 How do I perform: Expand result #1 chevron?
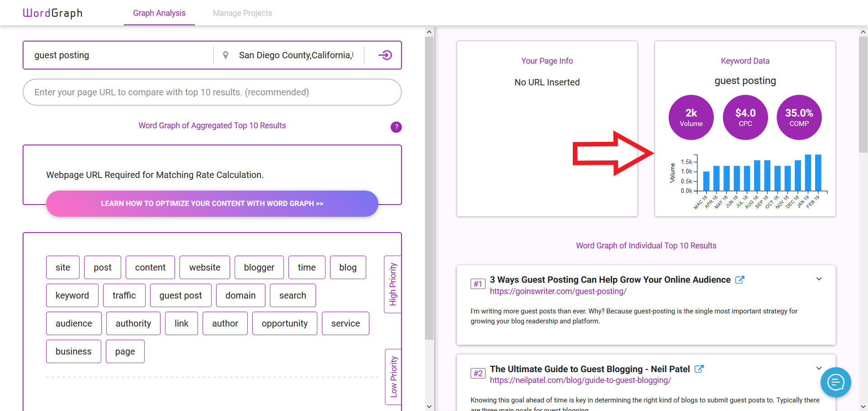point(819,279)
